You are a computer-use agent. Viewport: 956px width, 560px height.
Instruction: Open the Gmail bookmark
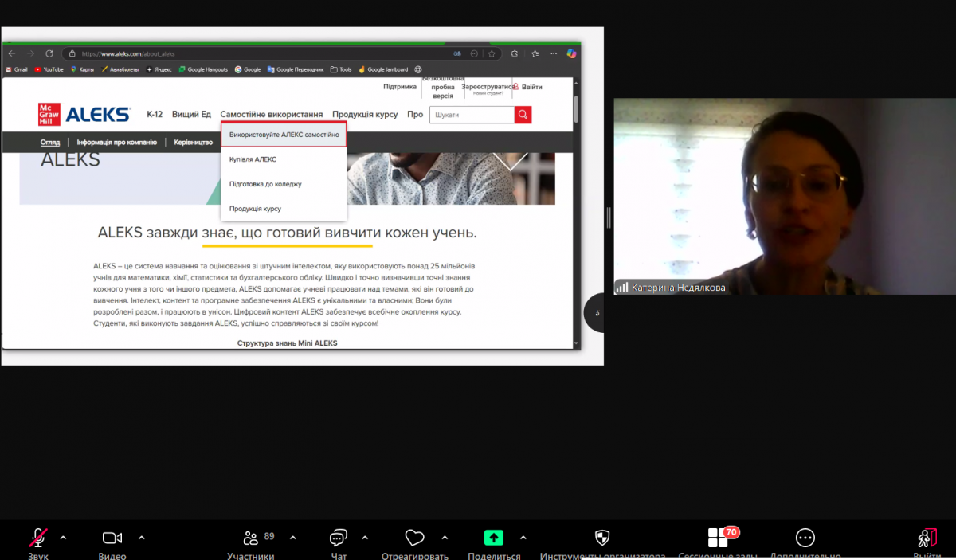(x=17, y=69)
